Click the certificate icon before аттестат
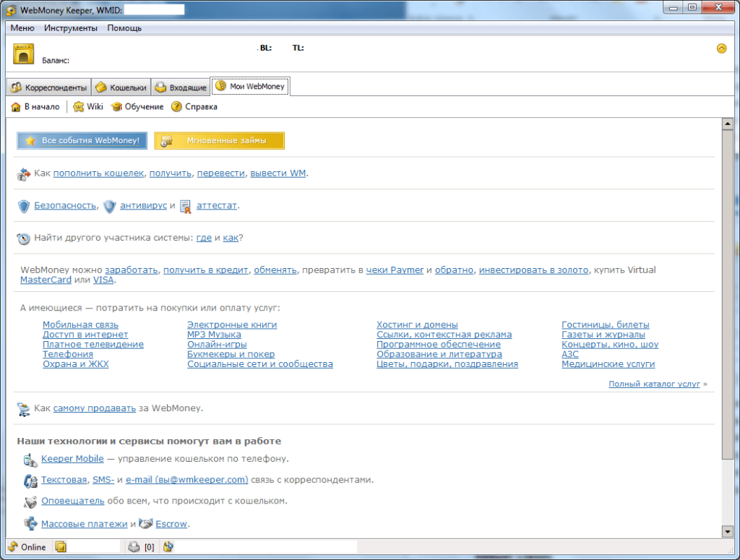The height and width of the screenshot is (560, 740). (x=186, y=207)
